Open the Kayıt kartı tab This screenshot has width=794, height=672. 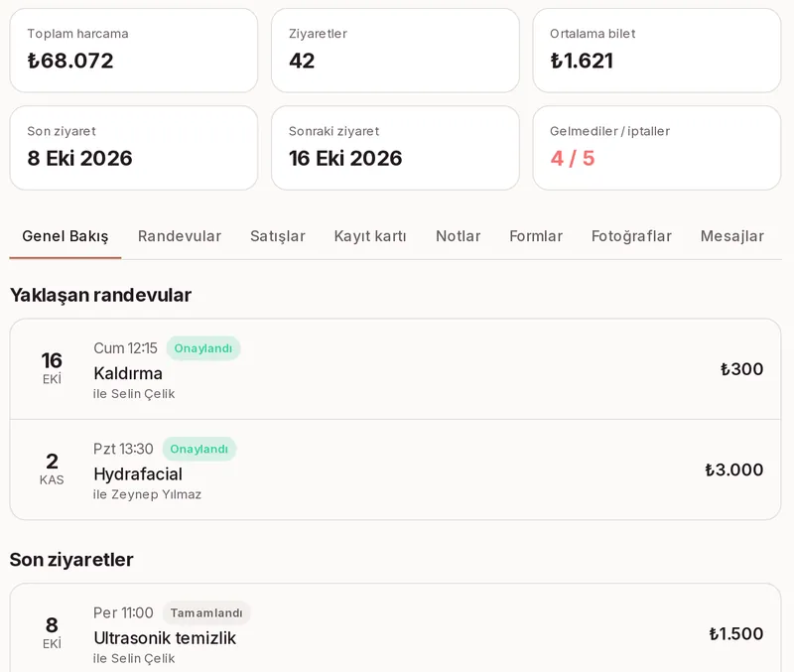click(x=370, y=236)
